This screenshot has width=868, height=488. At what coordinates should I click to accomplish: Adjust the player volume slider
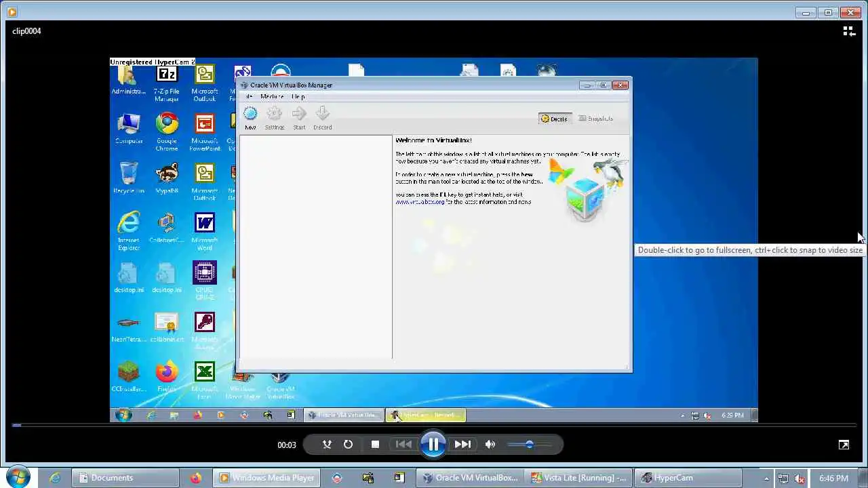[530, 445]
